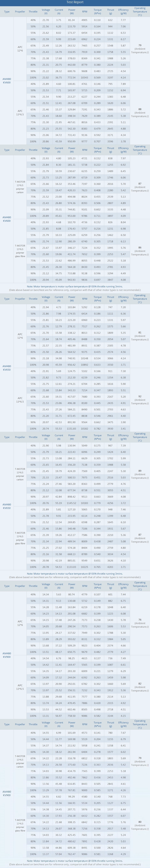Click the thrust value 3930 cell
Screen dimensions: 150x868
click(110, 429)
